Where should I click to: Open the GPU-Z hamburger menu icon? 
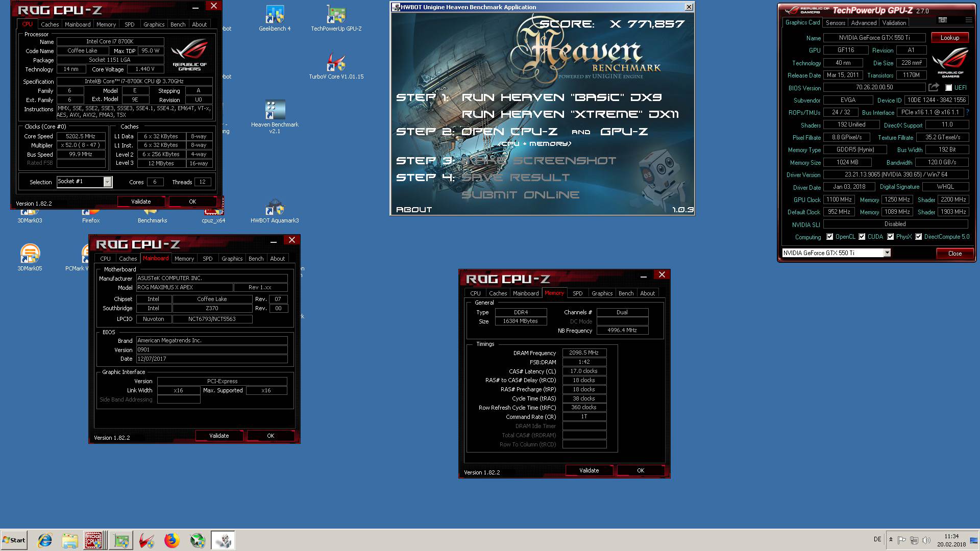coord(968,20)
